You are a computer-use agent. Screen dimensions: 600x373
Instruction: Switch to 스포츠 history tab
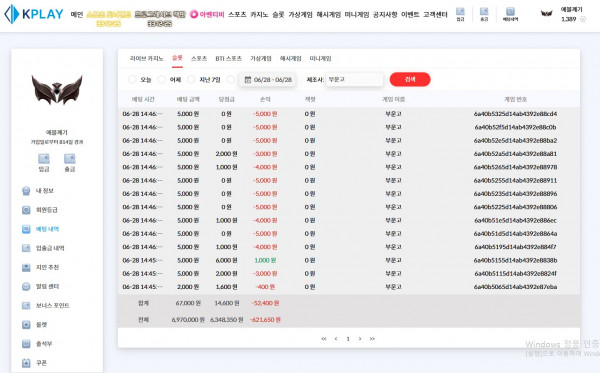199,59
